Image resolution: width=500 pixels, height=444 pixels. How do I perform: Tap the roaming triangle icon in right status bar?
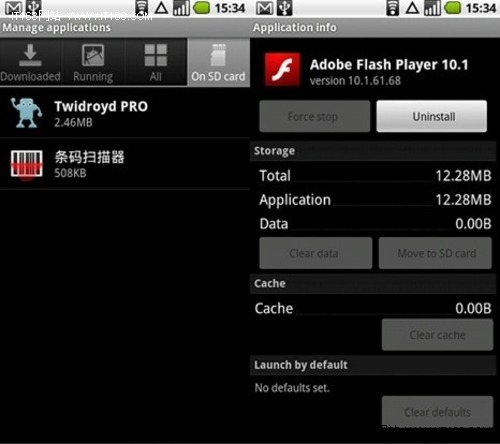click(x=412, y=8)
